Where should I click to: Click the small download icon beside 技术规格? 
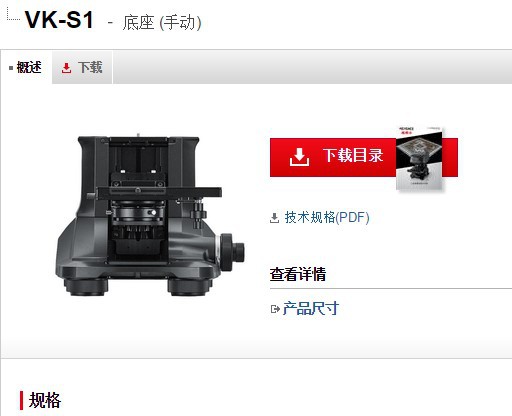[x=274, y=218]
